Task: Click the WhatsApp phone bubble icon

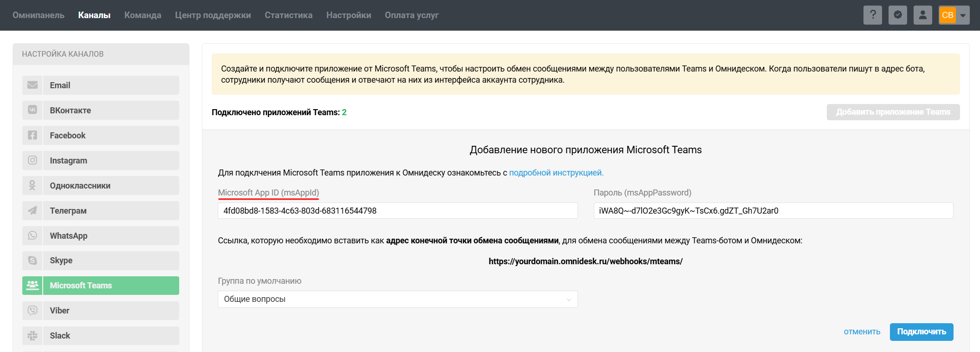Action: point(32,236)
